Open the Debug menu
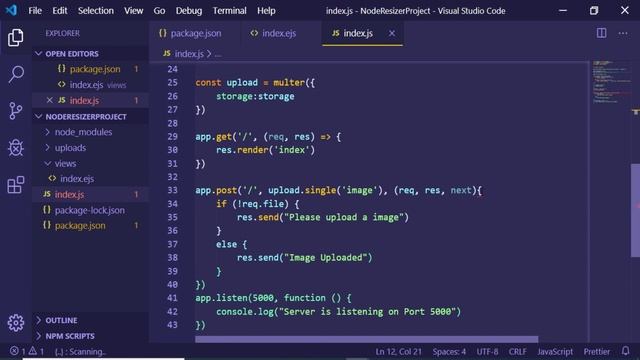Screen dimensions: 640x360 189,11
